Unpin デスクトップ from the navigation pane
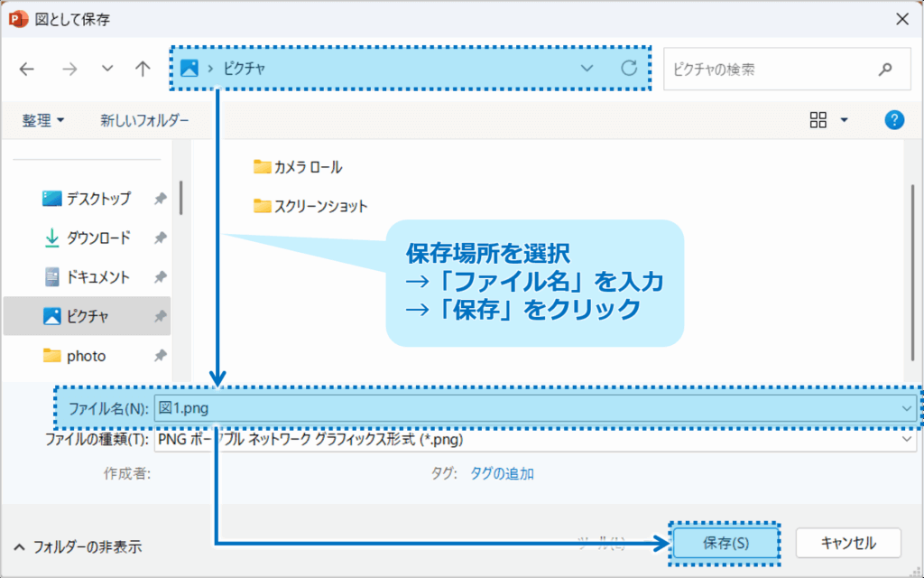 [x=161, y=198]
